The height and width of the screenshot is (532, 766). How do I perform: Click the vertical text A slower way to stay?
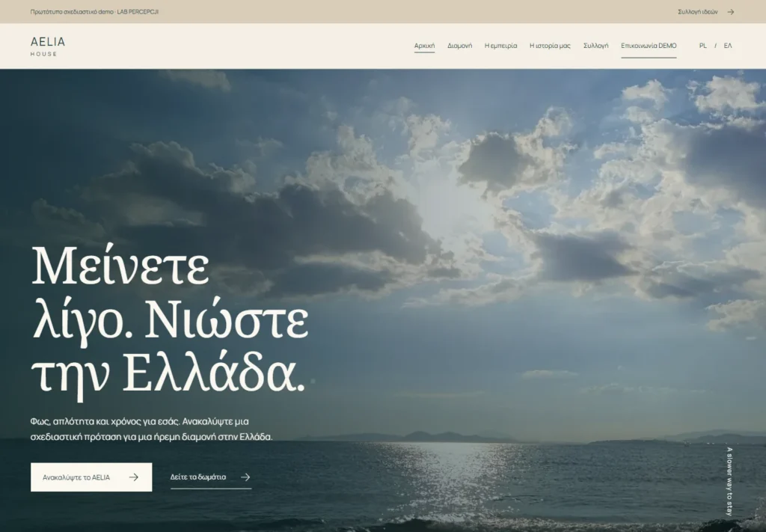(x=729, y=481)
